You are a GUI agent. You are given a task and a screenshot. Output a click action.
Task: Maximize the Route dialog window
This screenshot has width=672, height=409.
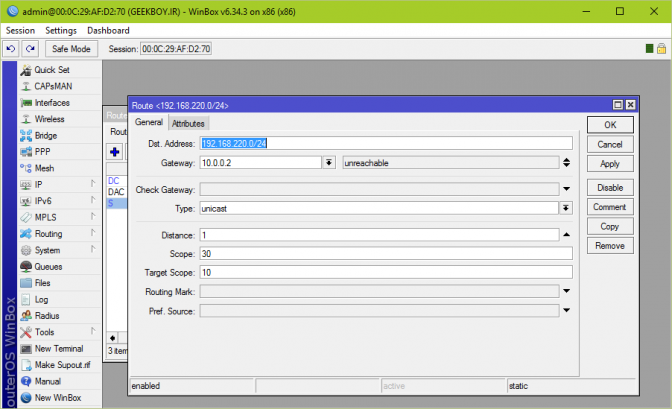618,105
